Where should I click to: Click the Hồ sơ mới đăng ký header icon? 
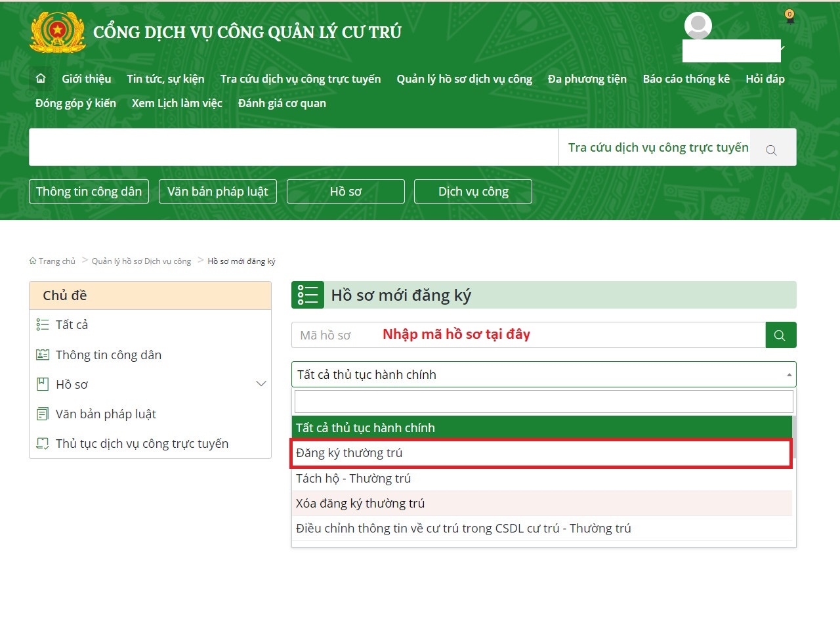[308, 294]
